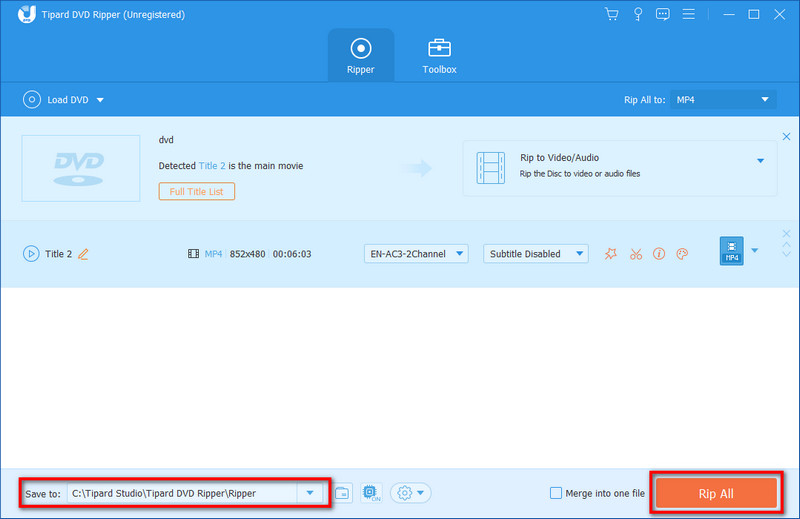
Task: Open the shopping cart purchase icon
Action: pos(611,14)
